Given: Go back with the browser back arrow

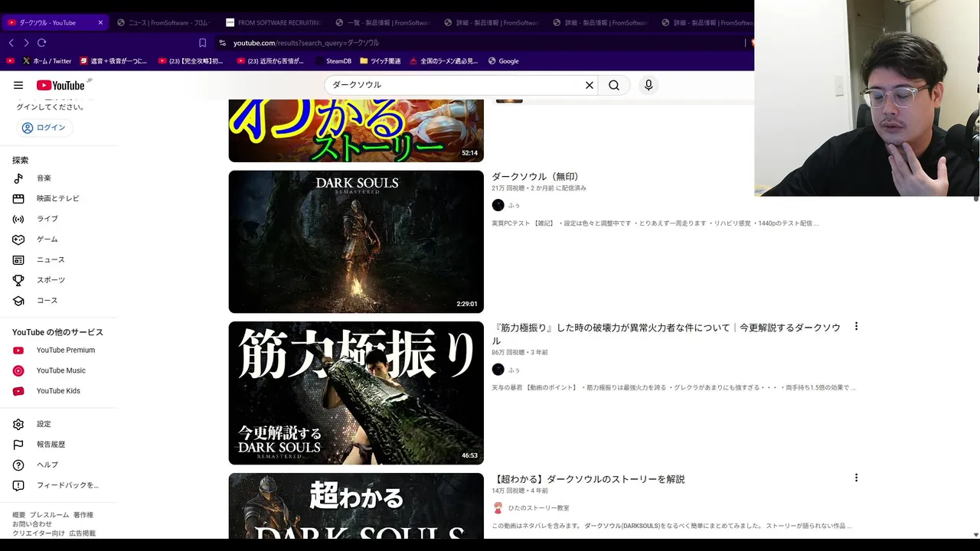Looking at the screenshot, I should pyautogui.click(x=11, y=43).
